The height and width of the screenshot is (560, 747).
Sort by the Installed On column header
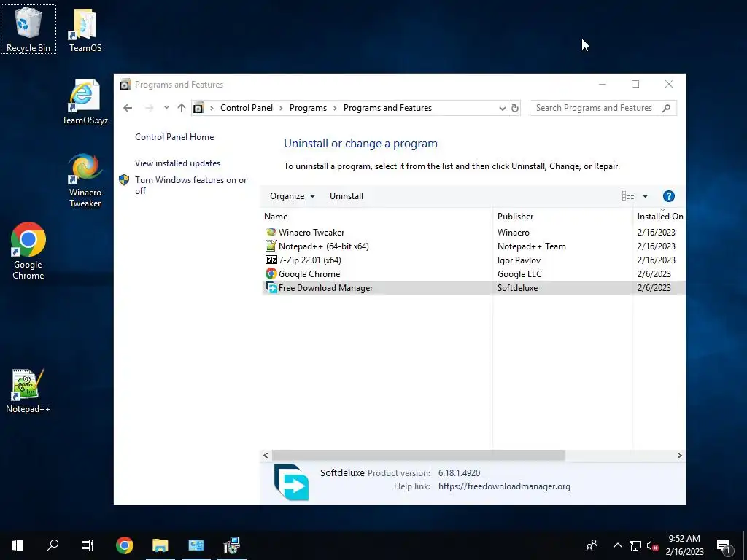[x=659, y=216]
